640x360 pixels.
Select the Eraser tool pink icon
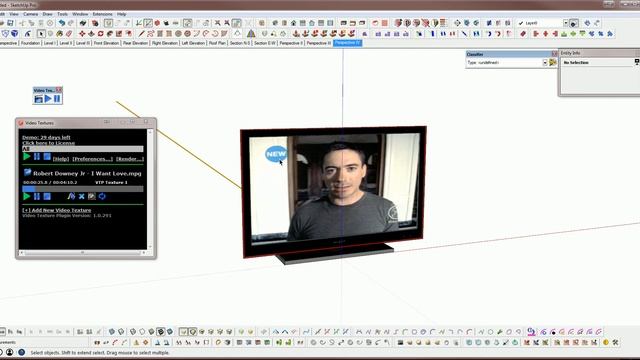click(x=69, y=33)
